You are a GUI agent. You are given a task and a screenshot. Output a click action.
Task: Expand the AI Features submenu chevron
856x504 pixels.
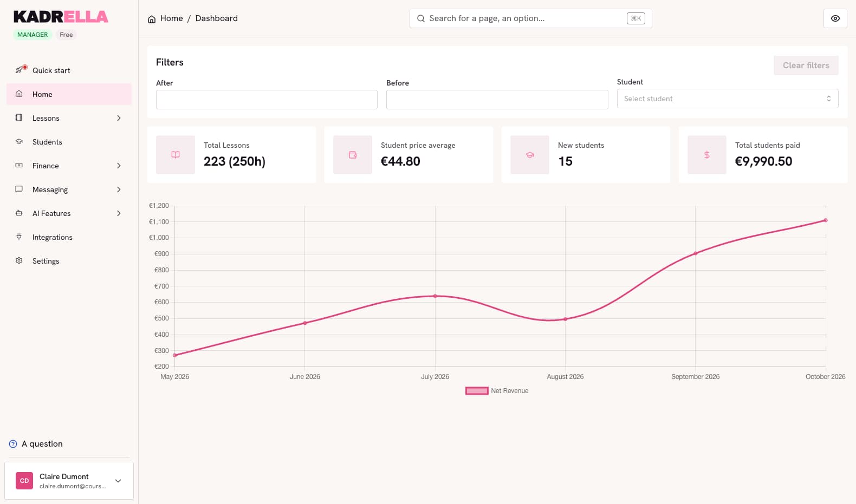119,213
